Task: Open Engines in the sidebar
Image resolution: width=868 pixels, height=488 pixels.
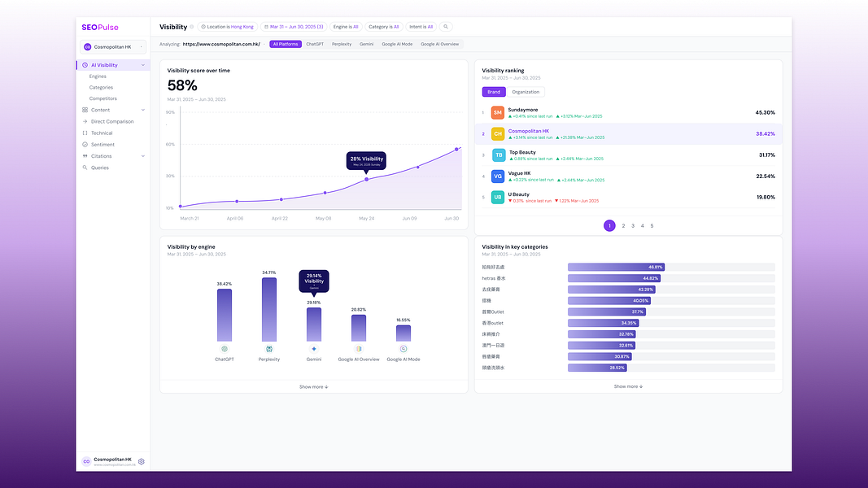Action: pos(98,76)
